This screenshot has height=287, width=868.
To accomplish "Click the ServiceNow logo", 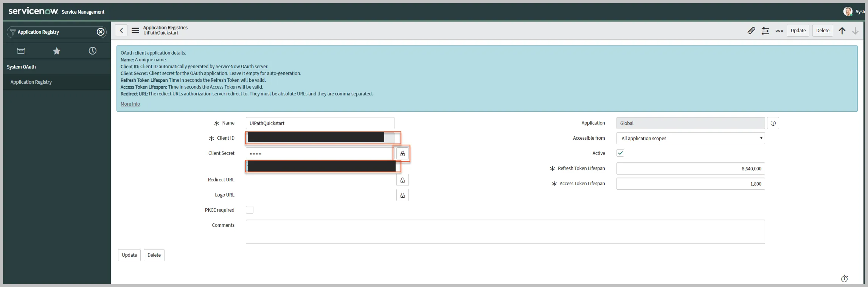I will (33, 11).
